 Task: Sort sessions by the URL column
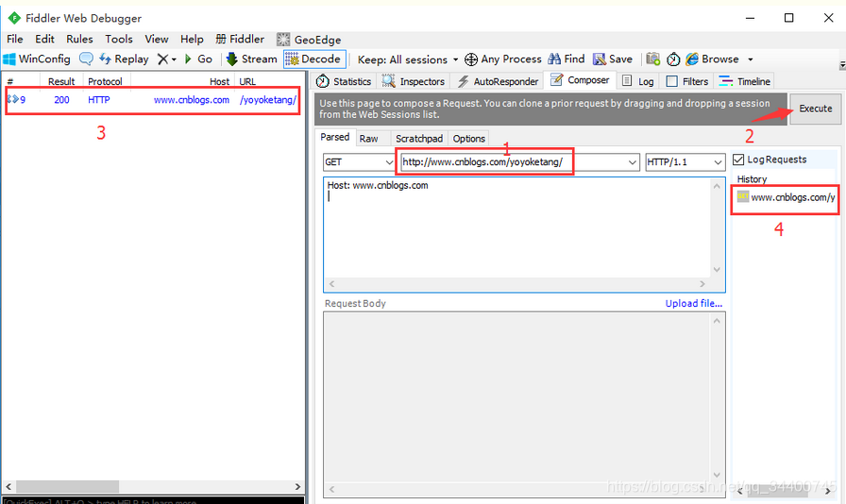pos(270,81)
